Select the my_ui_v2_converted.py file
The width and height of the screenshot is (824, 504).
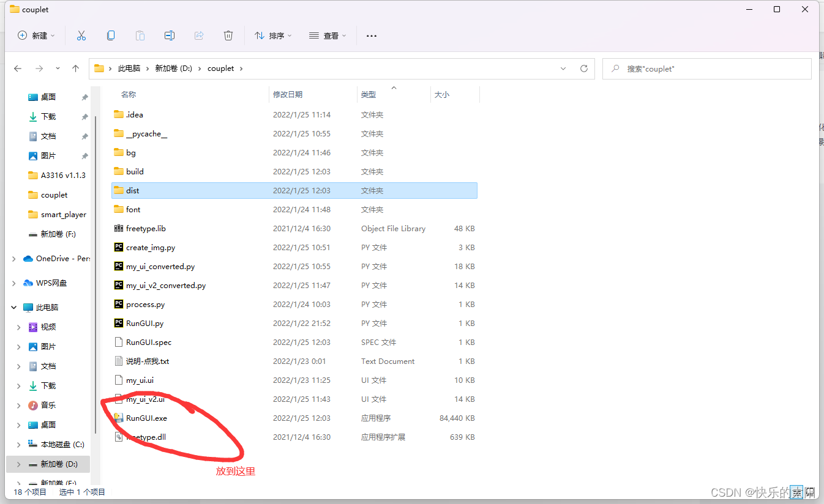click(166, 286)
